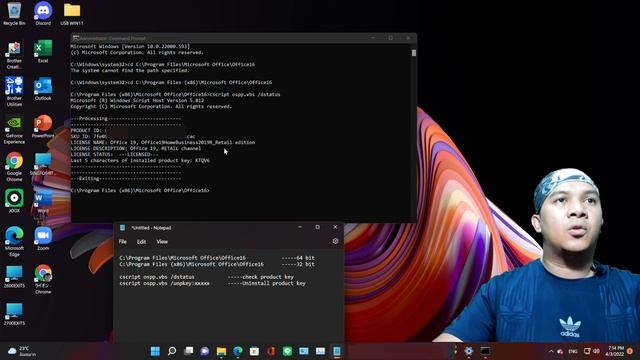Screen dimensions: 640x360
Task: Close the Notepad window
Action: point(335,227)
